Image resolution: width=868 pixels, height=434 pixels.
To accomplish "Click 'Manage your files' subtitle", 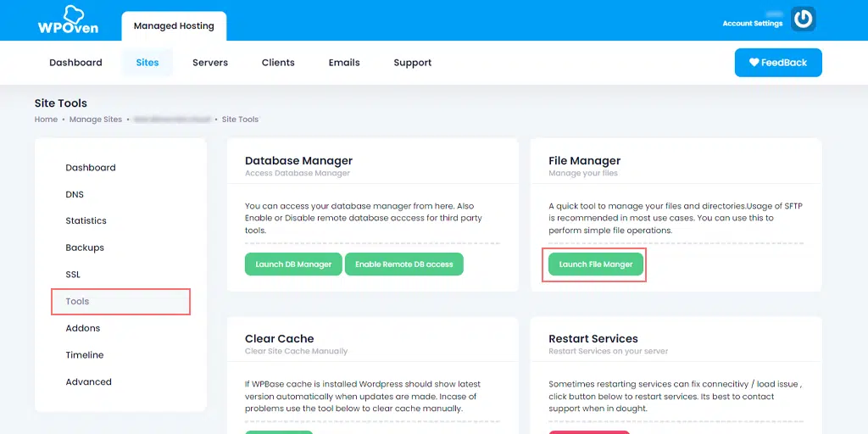I will (x=583, y=173).
